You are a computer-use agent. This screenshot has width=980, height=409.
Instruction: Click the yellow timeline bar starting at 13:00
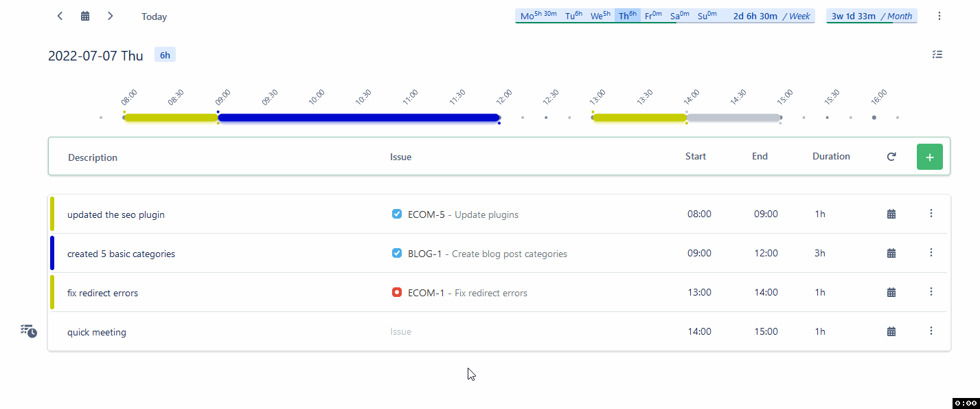tap(637, 118)
